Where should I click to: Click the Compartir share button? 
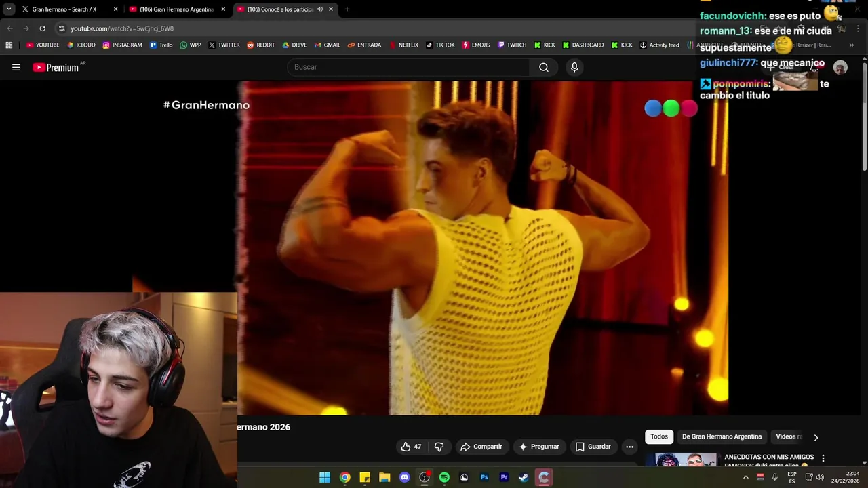pyautogui.click(x=481, y=447)
